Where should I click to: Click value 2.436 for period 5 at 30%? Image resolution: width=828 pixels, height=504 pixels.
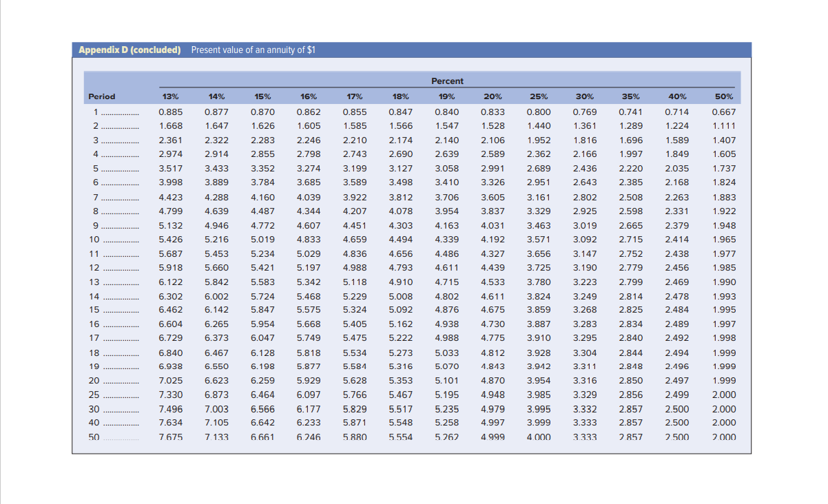pos(585,169)
